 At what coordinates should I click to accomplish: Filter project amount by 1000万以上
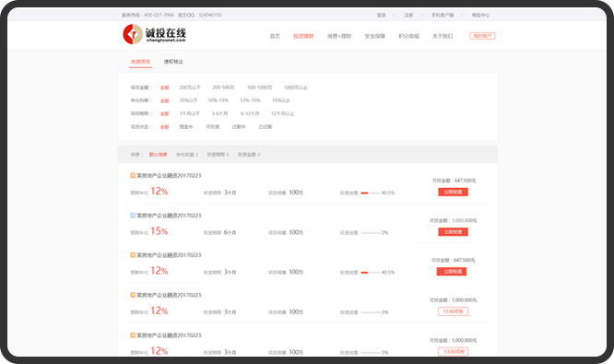[x=296, y=88]
